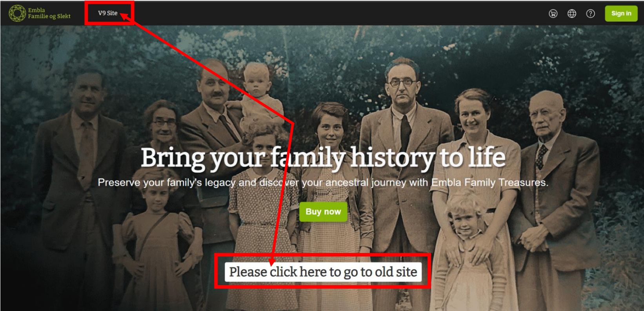Click the Preserve your family's legacy subtitle

(323, 182)
